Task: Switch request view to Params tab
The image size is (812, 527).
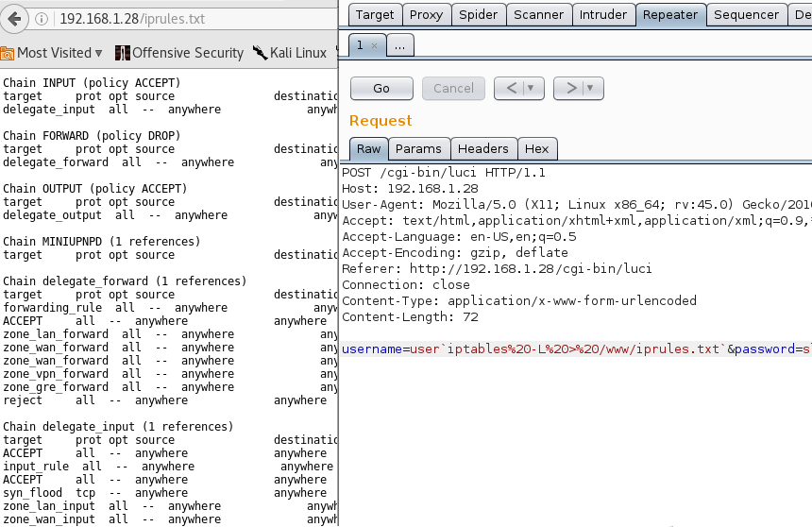Action: pyautogui.click(x=418, y=148)
